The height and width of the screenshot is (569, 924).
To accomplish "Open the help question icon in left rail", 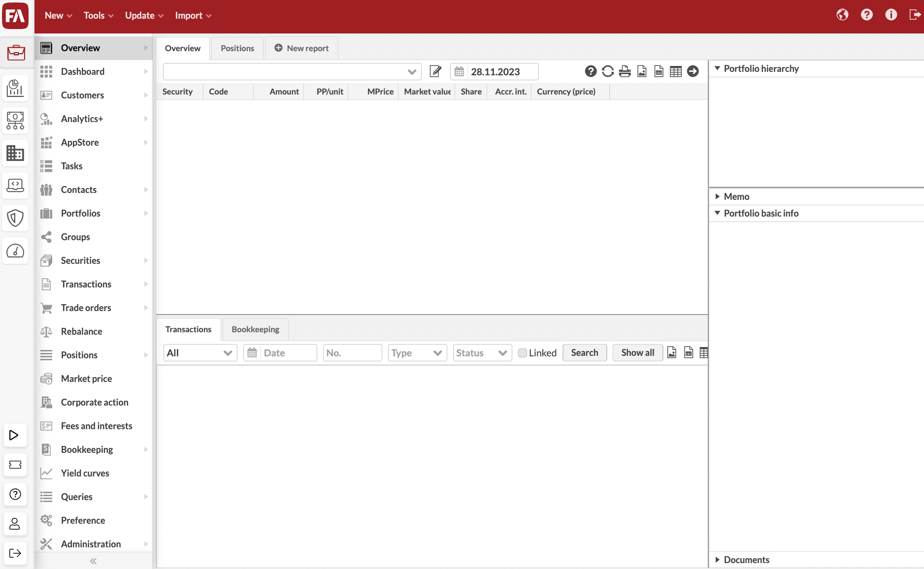I will 15,494.
